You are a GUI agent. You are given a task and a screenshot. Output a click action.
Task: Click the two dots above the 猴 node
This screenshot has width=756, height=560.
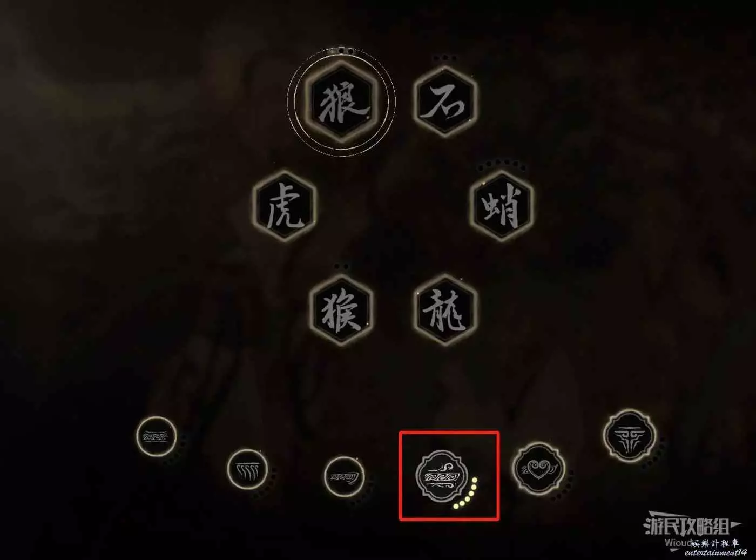pyautogui.click(x=342, y=267)
